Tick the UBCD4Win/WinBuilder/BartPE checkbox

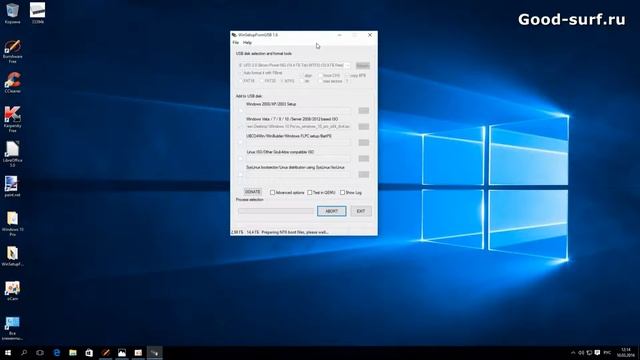240,142
